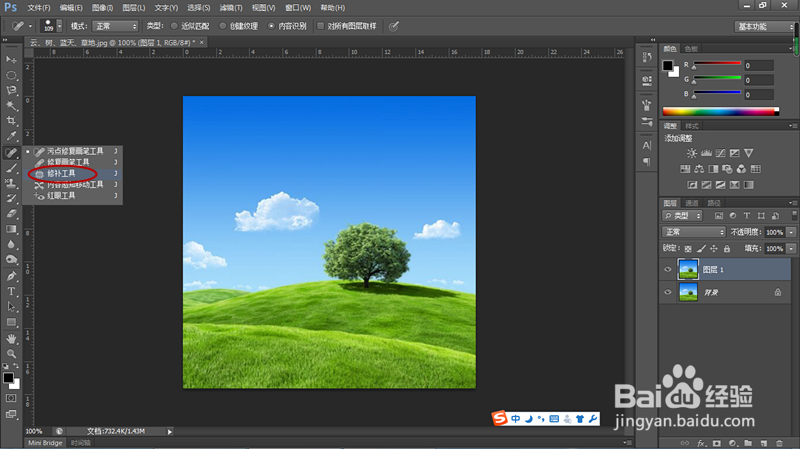Add Vibrance adjustment triangle icon
Viewport: 800px width, 449px height.
[x=748, y=153]
